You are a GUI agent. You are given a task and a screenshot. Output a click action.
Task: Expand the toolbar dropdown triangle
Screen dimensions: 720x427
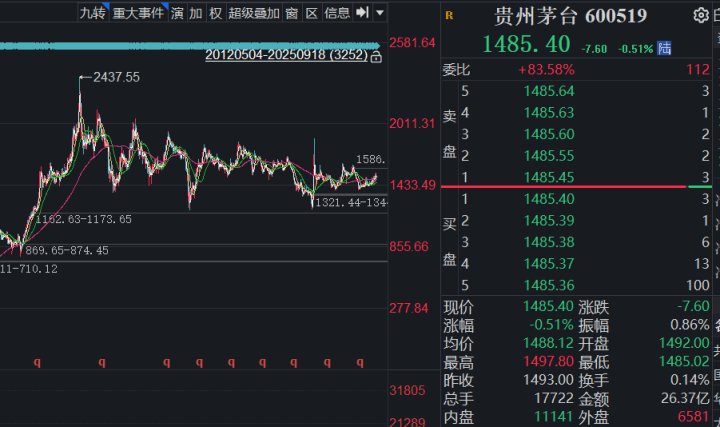coord(380,13)
